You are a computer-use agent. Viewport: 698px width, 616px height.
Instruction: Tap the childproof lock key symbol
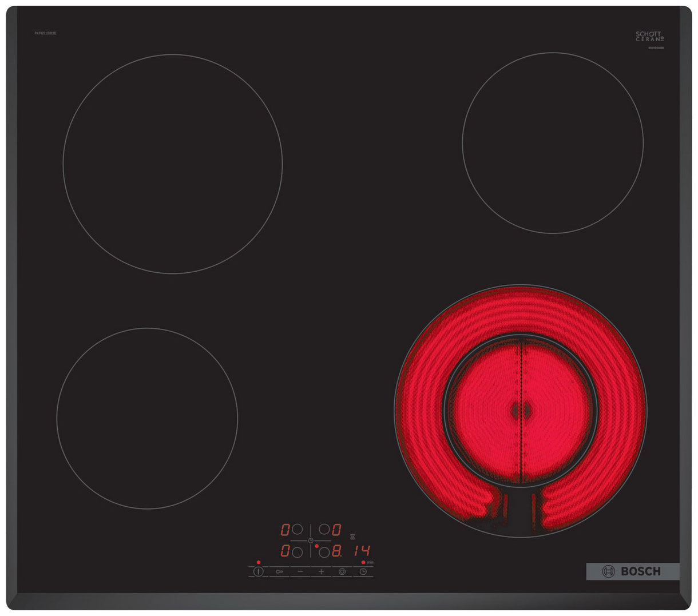pyautogui.click(x=279, y=571)
